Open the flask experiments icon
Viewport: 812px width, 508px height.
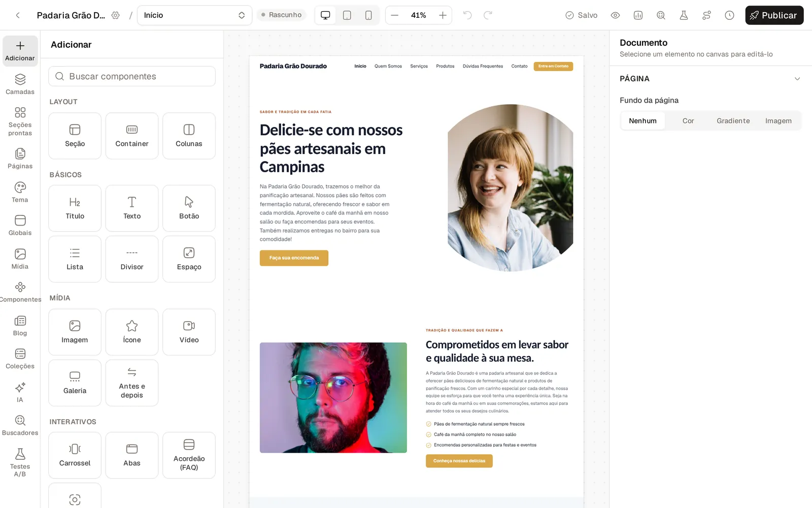click(x=684, y=15)
